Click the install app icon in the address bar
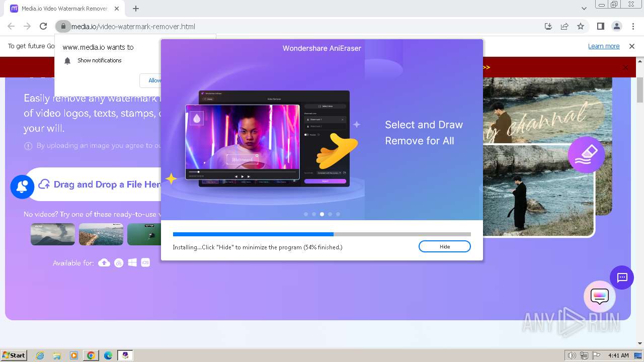The height and width of the screenshot is (362, 644). (x=548, y=26)
